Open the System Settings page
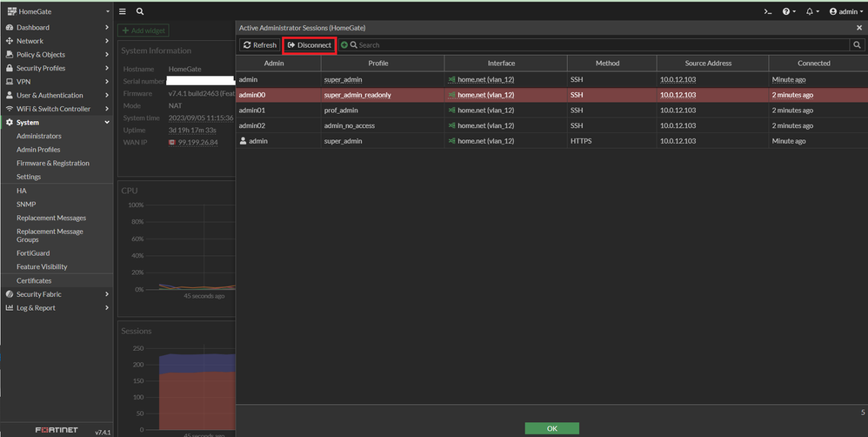 coord(29,177)
